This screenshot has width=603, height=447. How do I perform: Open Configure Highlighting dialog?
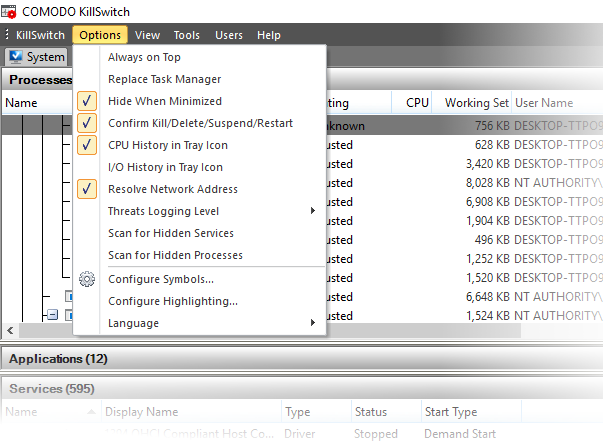200,301
